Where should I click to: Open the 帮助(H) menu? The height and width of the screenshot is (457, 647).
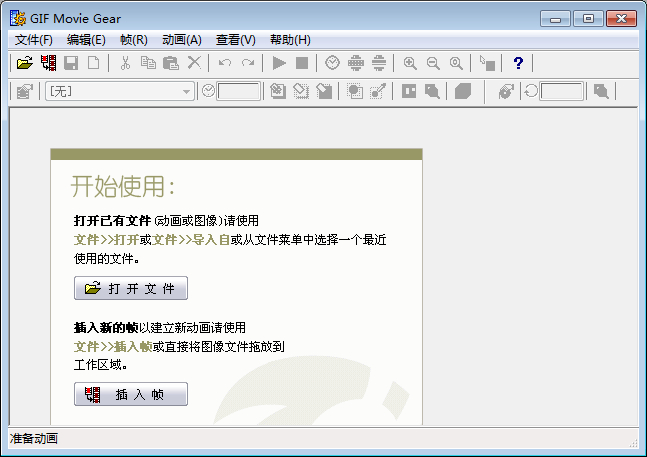pyautogui.click(x=290, y=40)
